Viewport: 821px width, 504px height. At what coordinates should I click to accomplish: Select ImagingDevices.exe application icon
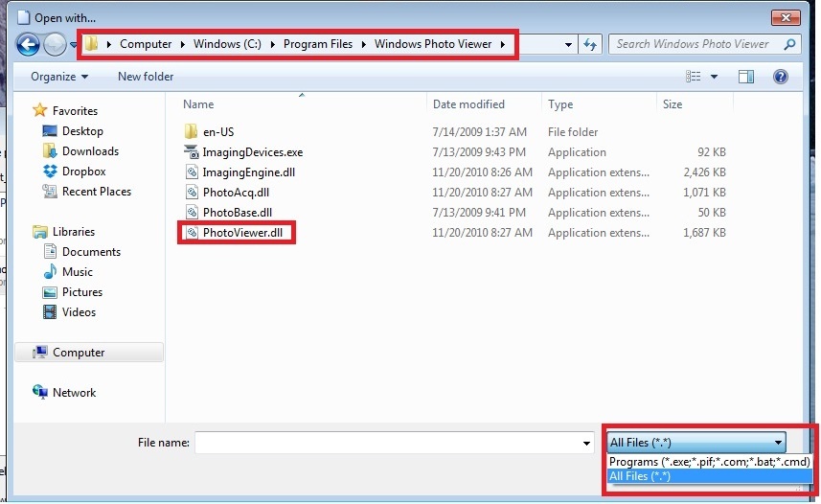point(191,152)
